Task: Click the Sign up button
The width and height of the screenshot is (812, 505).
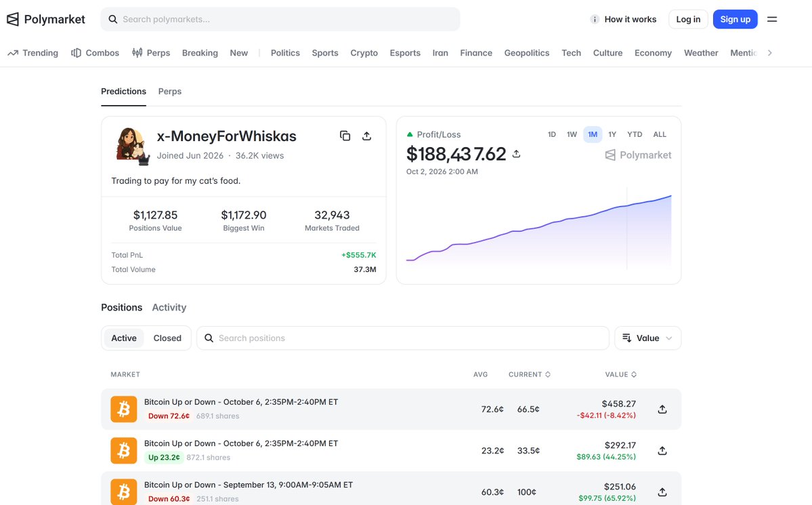Action: [735, 19]
